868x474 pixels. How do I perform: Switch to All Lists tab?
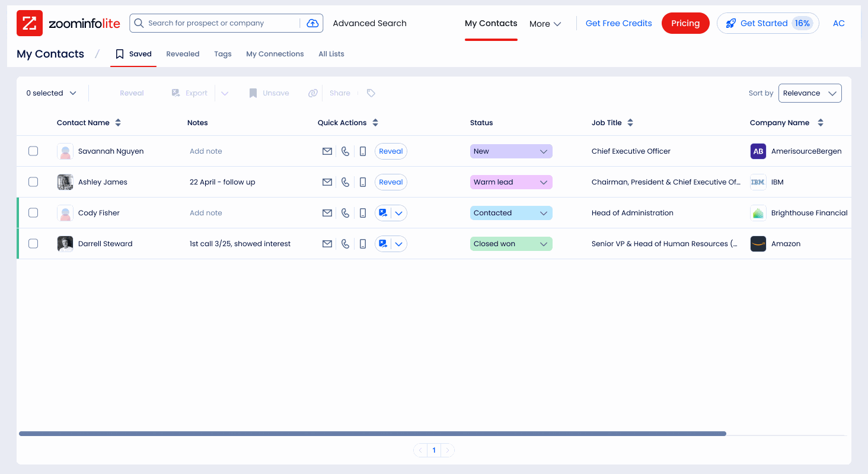pos(331,54)
